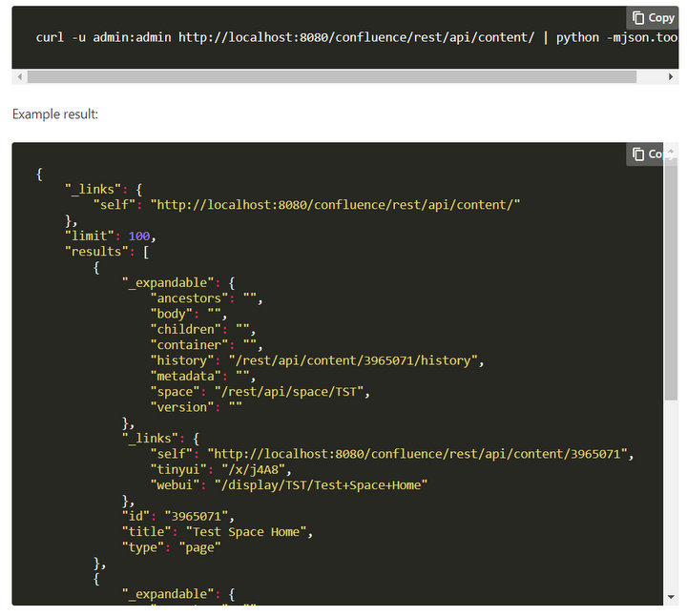The width and height of the screenshot is (687, 616).
Task: Copy the curl command code block
Action: point(653,18)
